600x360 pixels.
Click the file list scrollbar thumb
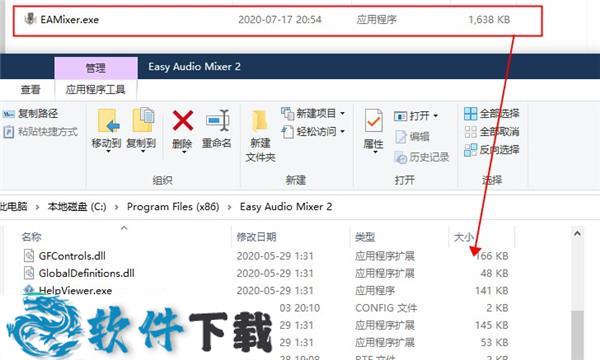coord(577,334)
